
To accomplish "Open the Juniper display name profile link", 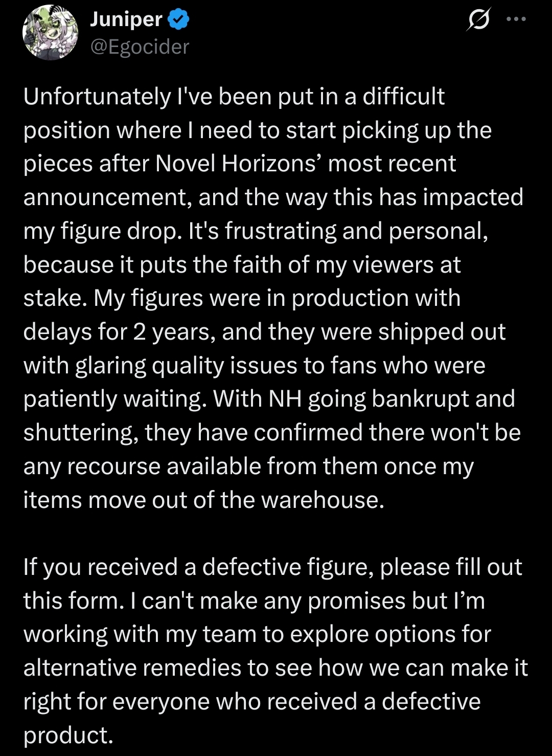I will [x=126, y=20].
